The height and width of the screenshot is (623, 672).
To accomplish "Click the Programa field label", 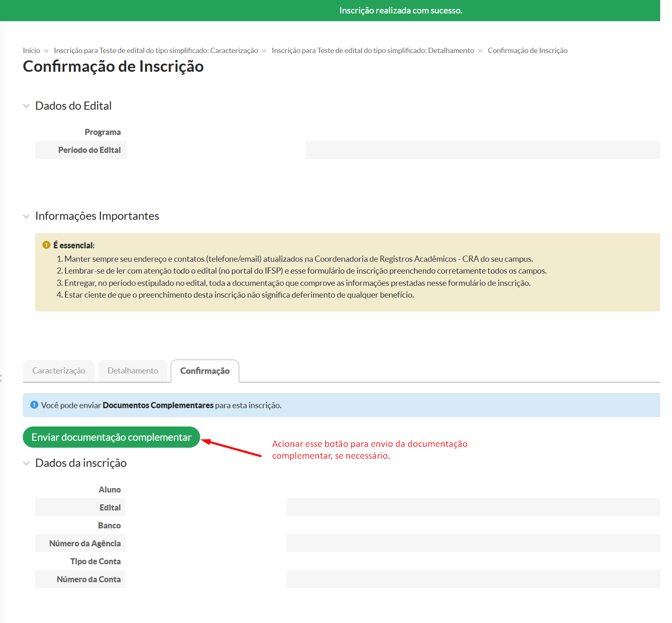I will 103,132.
